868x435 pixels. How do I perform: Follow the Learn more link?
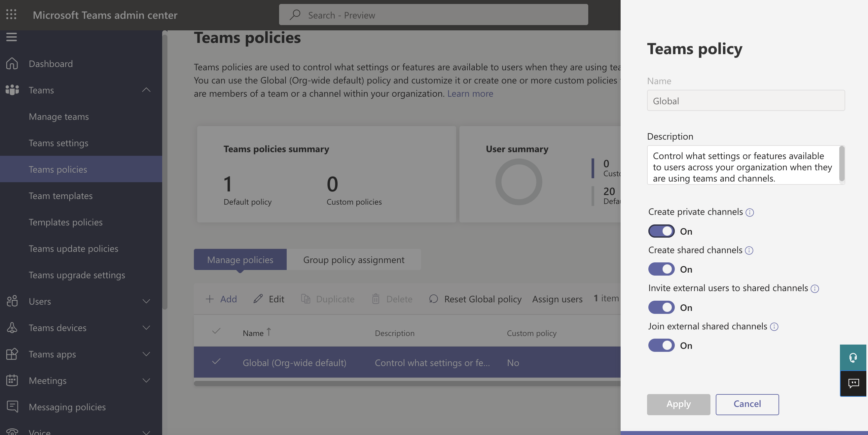pyautogui.click(x=470, y=93)
